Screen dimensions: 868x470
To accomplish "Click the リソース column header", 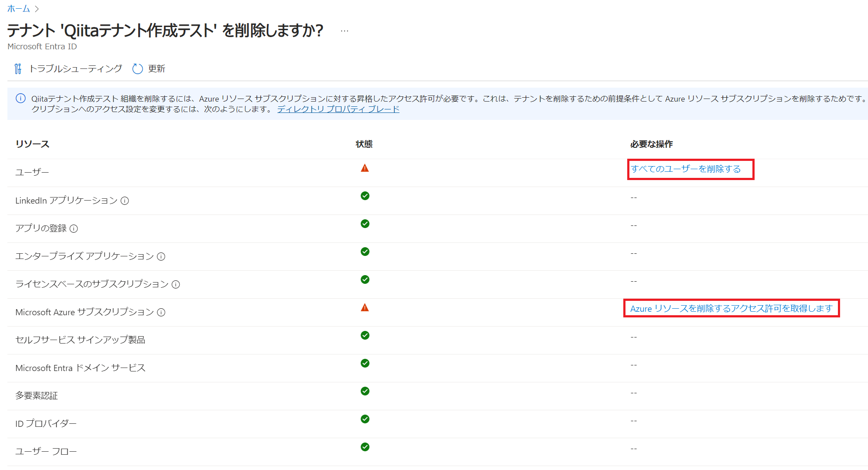I will pyautogui.click(x=32, y=144).
